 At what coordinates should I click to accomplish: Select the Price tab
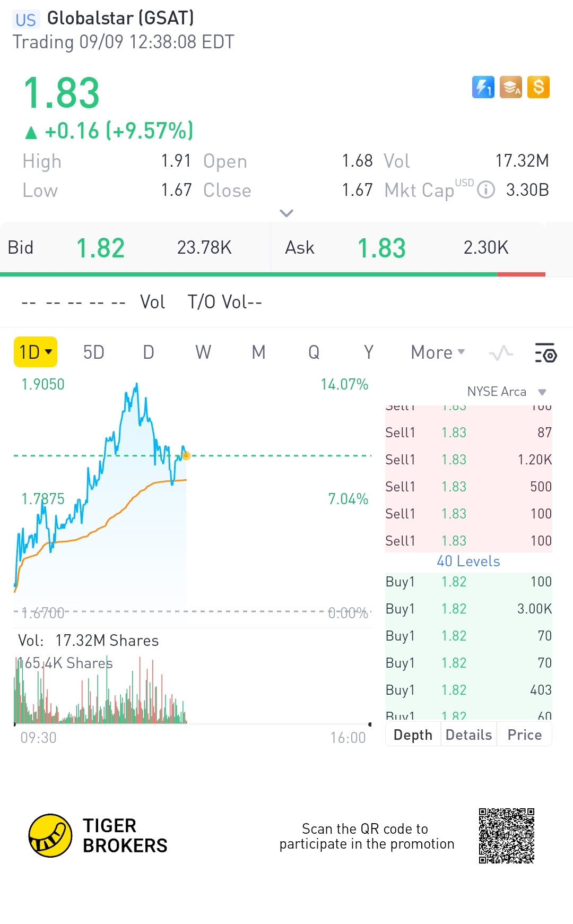point(524,735)
